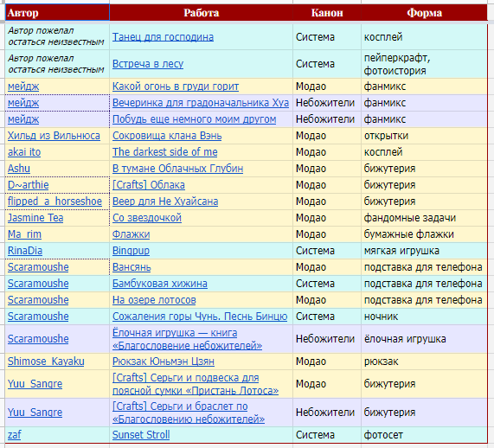Open the link 'Sunset Stroll'

(141, 434)
